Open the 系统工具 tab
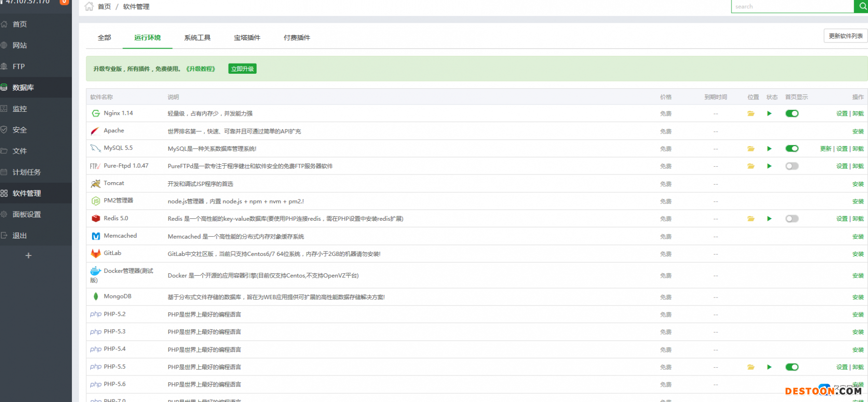The width and height of the screenshot is (868, 402). click(197, 38)
